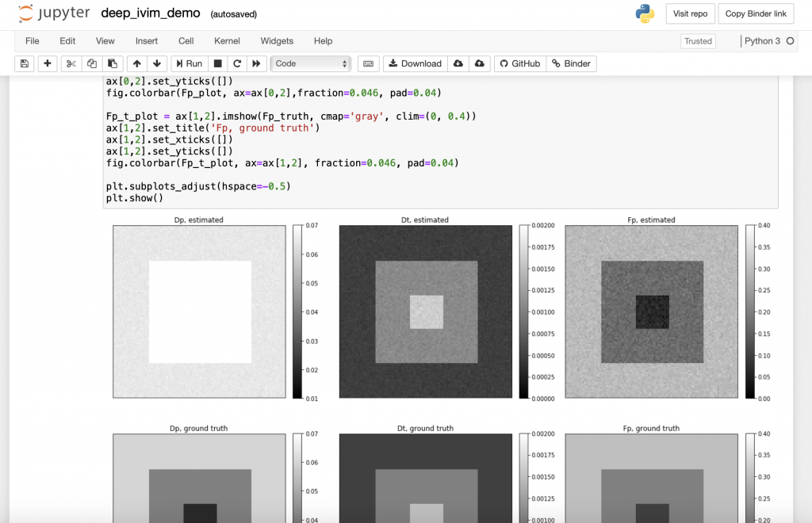Toggle the Trusted notebook indicator
Viewport: 812px width, 523px height.
click(x=698, y=41)
